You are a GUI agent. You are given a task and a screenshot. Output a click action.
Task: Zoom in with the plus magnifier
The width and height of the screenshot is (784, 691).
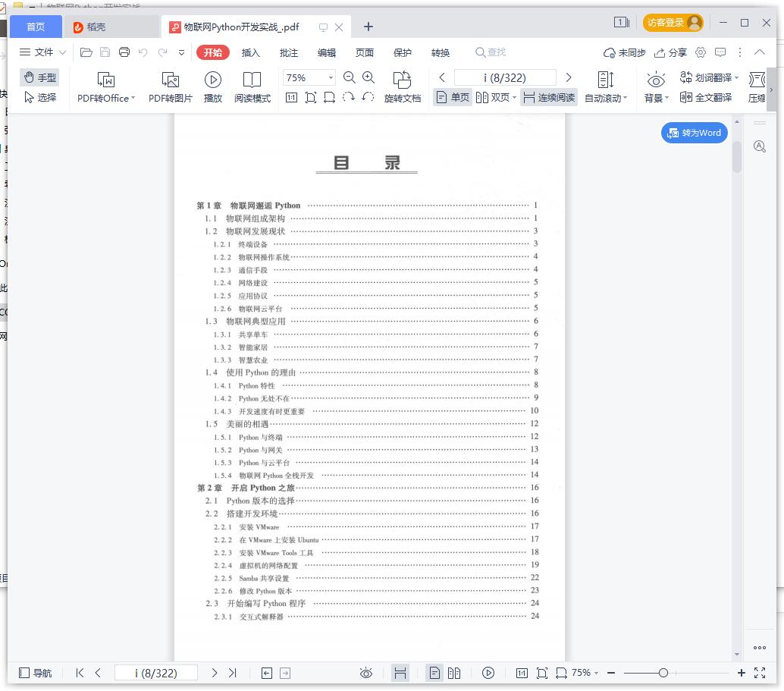pos(368,77)
